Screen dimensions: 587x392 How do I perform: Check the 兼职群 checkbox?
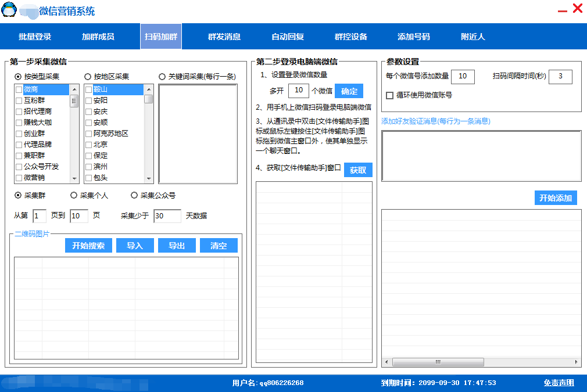[x=19, y=156]
